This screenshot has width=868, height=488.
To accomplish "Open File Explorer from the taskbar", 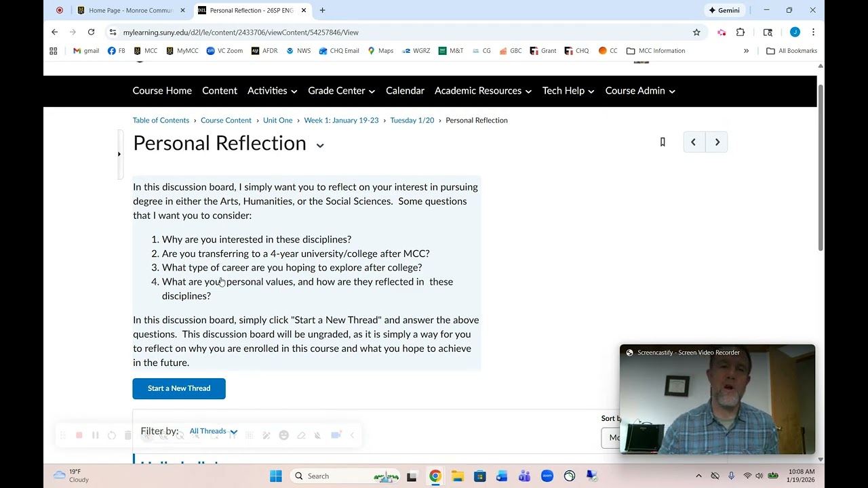I will click(x=457, y=476).
